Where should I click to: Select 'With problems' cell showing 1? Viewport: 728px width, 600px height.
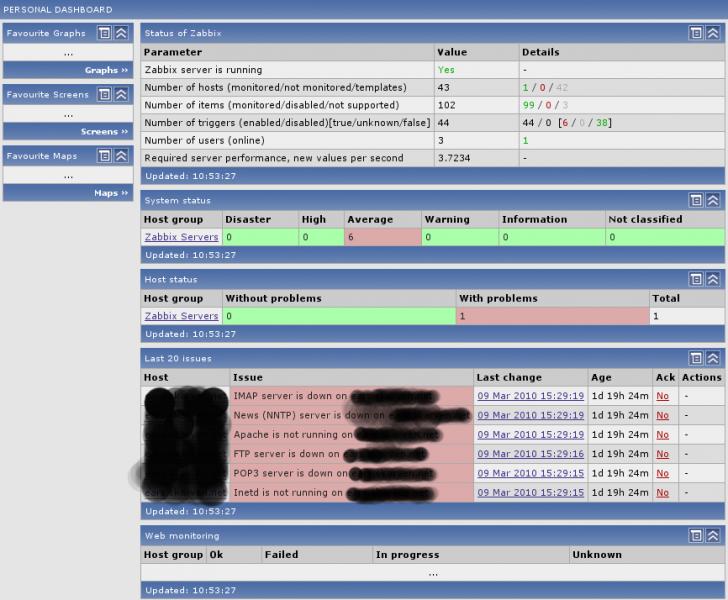(x=552, y=316)
